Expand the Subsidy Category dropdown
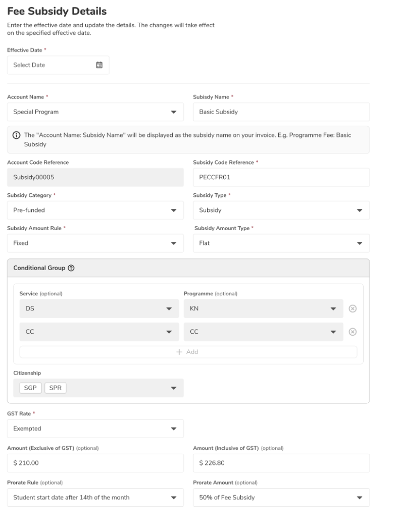Image resolution: width=400 pixels, height=532 pixels. [x=95, y=210]
